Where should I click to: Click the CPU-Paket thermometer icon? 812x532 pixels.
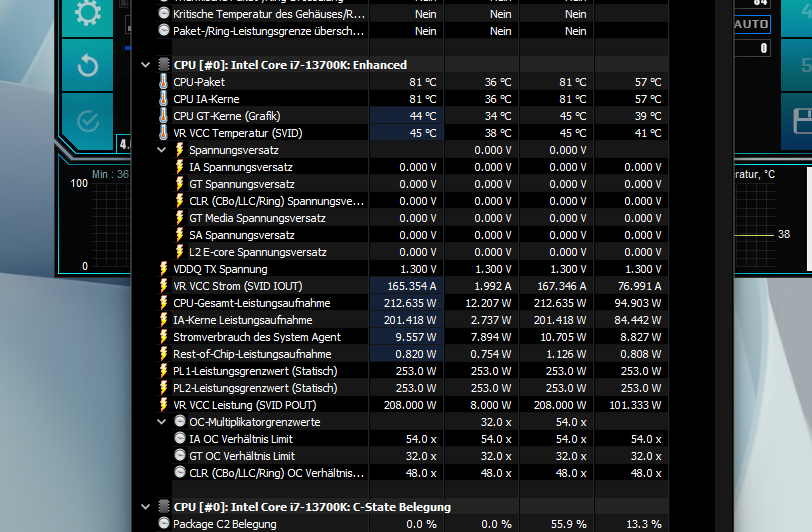tap(164, 81)
